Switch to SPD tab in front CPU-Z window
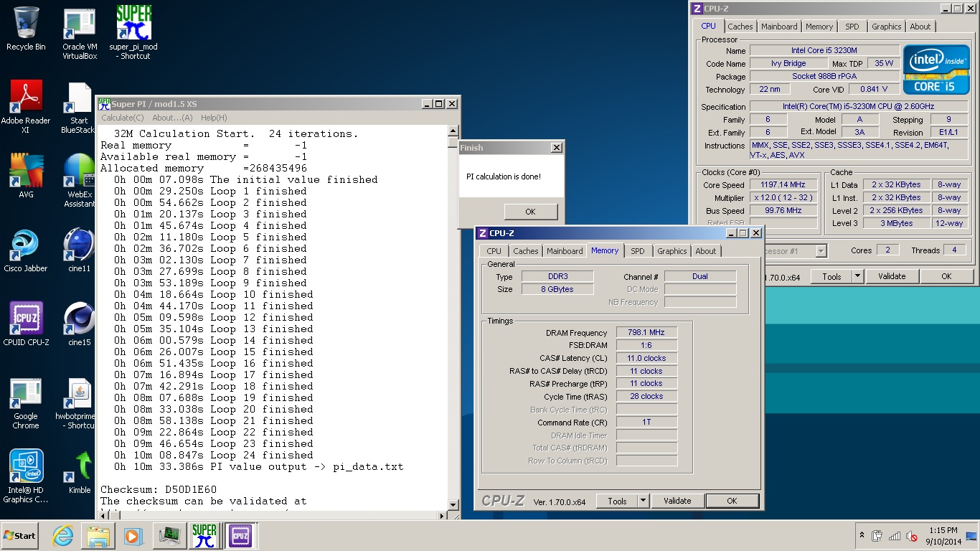The image size is (980, 551). pyautogui.click(x=638, y=251)
